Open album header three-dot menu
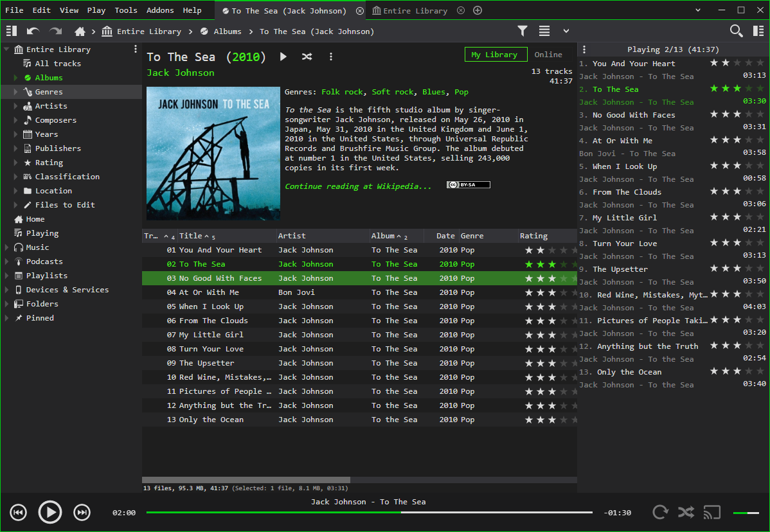This screenshot has width=770, height=532. (331, 57)
